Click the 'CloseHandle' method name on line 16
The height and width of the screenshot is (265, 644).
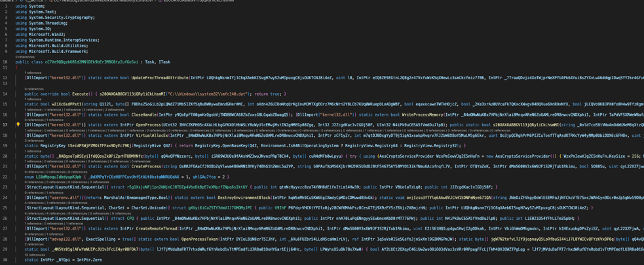[143, 115]
